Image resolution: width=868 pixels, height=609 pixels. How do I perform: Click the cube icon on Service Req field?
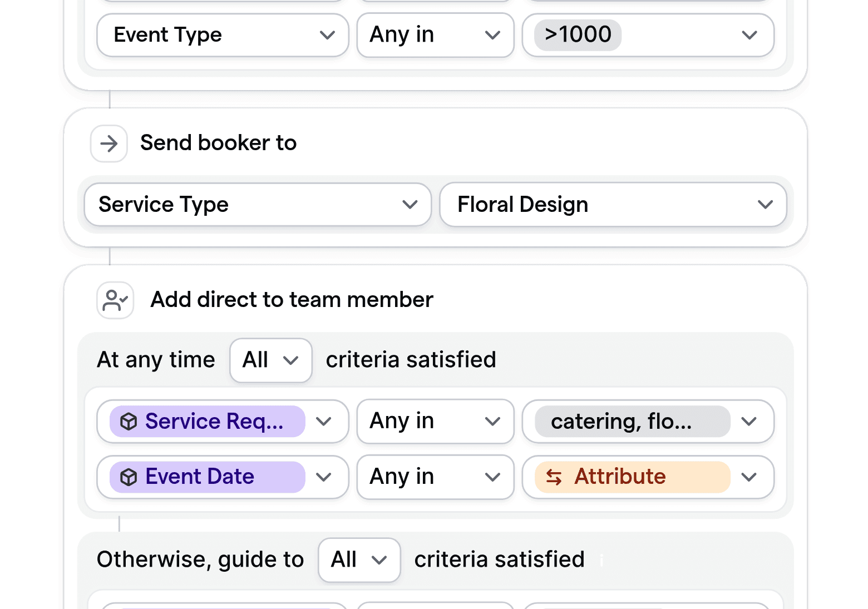click(x=129, y=422)
